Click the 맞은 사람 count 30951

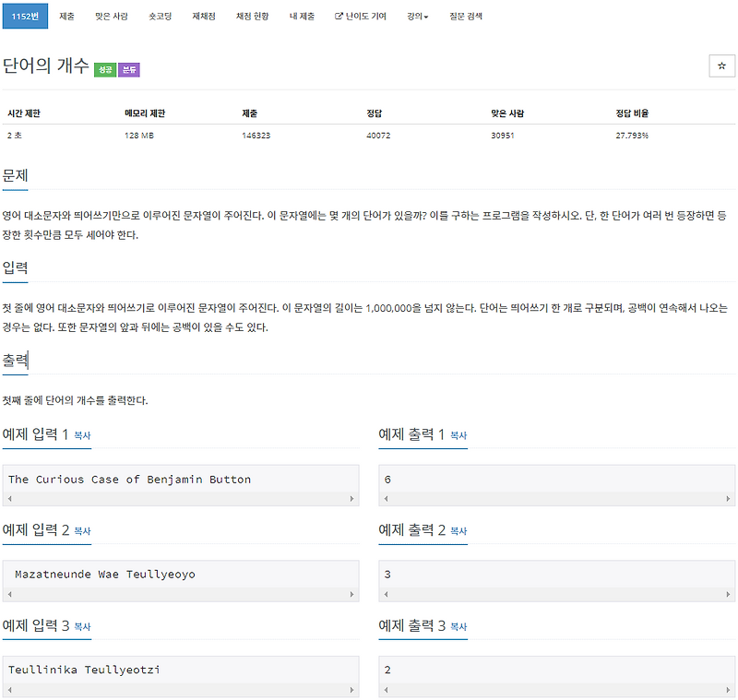coord(504,135)
